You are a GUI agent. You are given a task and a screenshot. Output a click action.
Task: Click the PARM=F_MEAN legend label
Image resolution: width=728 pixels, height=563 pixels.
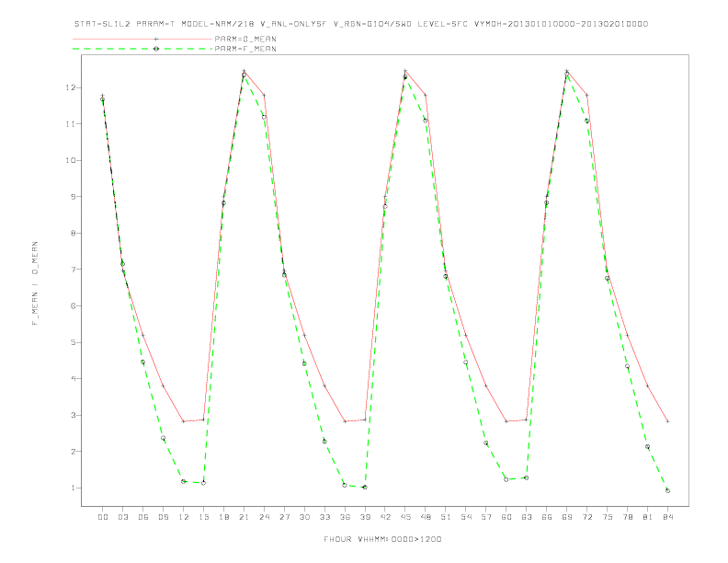(x=245, y=49)
